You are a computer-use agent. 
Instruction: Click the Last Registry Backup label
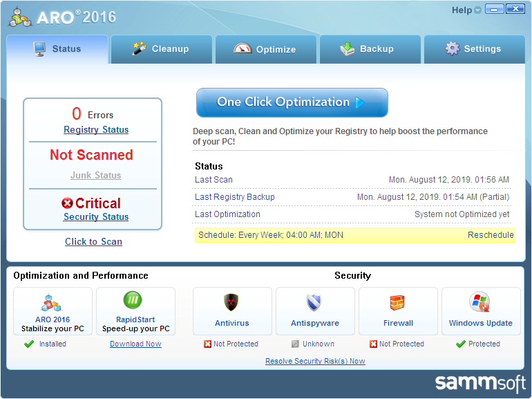235,197
